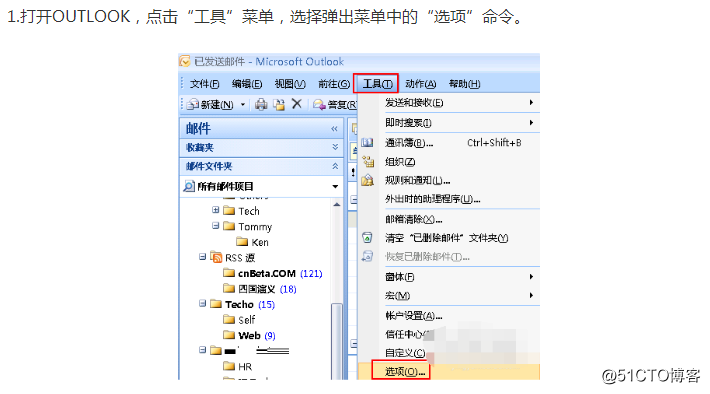The image size is (710, 394).
Task: Choose 邮箱清除(X)... menu entry
Action: point(413,220)
